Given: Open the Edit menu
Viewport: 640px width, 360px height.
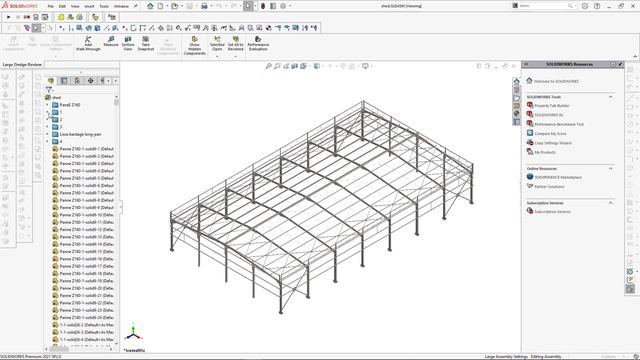Looking at the screenshot, I should pos(62,6).
